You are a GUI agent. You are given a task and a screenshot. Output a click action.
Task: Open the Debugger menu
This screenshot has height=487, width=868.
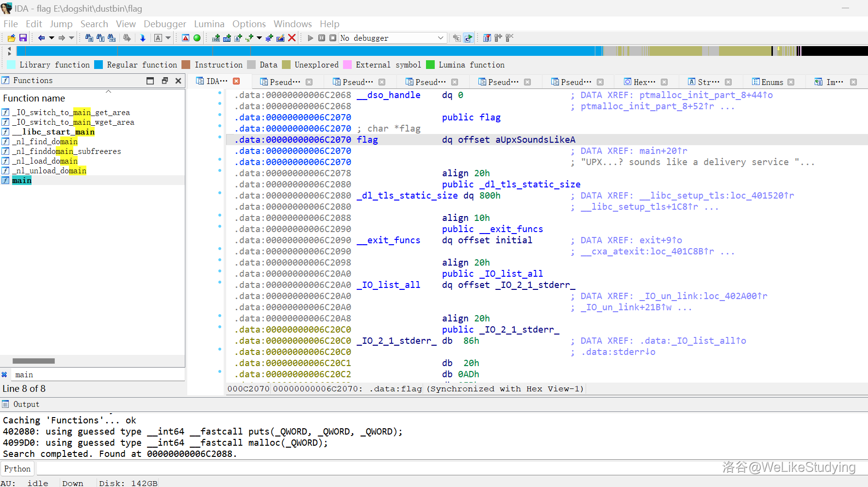164,24
